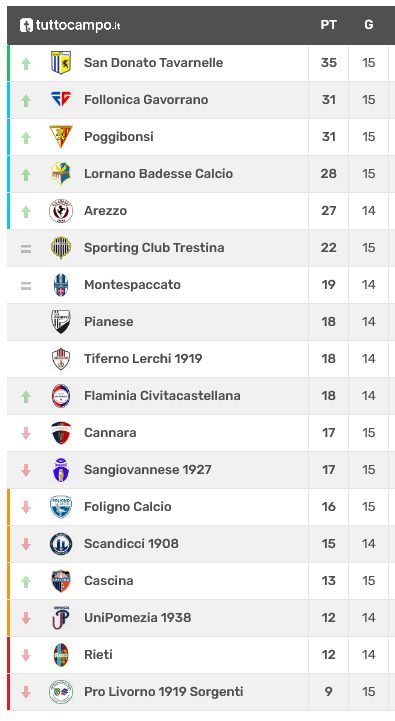Click Foligno Calcio crest icon
395x721 pixels.
click(x=61, y=507)
